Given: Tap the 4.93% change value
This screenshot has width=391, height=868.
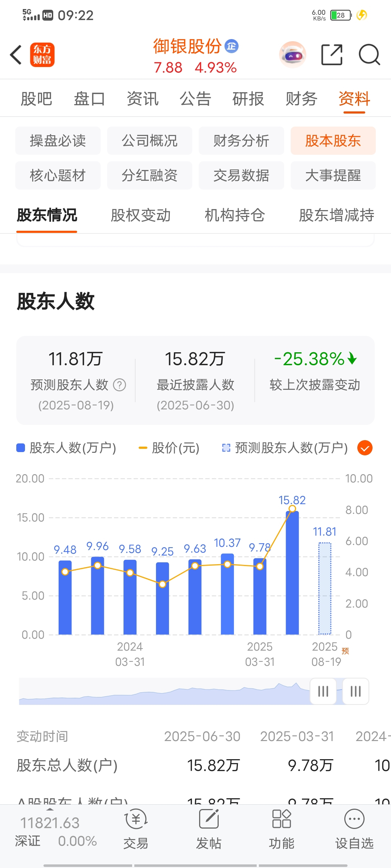Looking at the screenshot, I should tap(216, 68).
